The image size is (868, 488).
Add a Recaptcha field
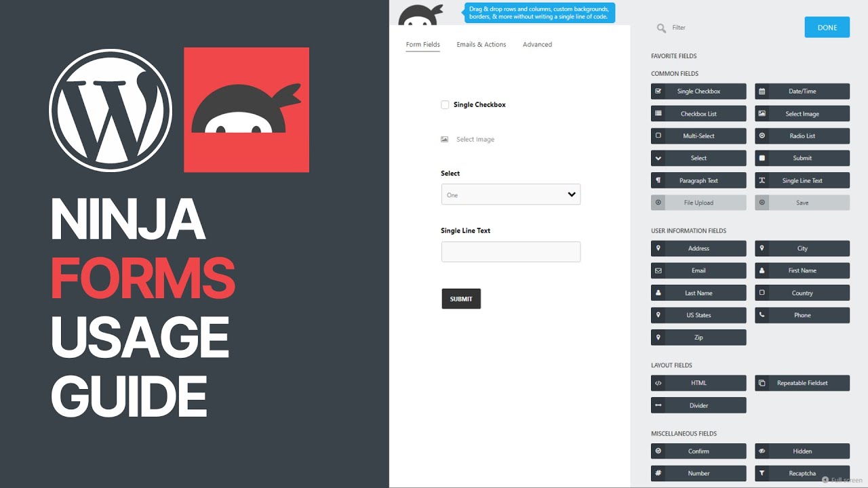[x=802, y=473]
